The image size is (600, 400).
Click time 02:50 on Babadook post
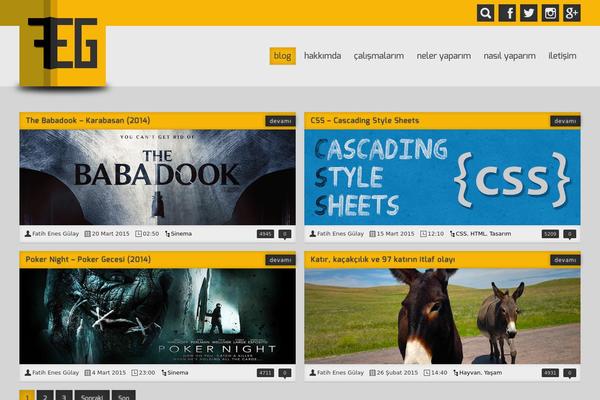click(151, 233)
